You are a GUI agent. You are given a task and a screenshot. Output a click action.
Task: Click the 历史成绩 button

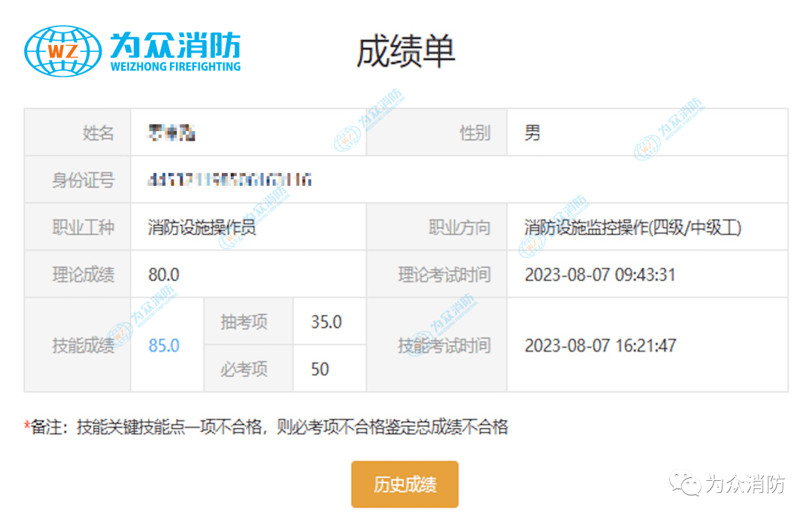[x=404, y=484]
